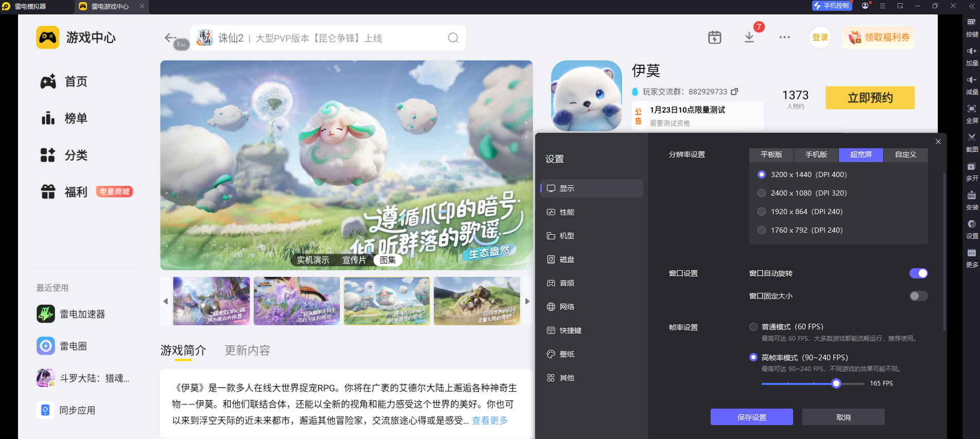Click the 伊莫 game icon
Image resolution: width=980 pixels, height=439 pixels.
(x=587, y=96)
